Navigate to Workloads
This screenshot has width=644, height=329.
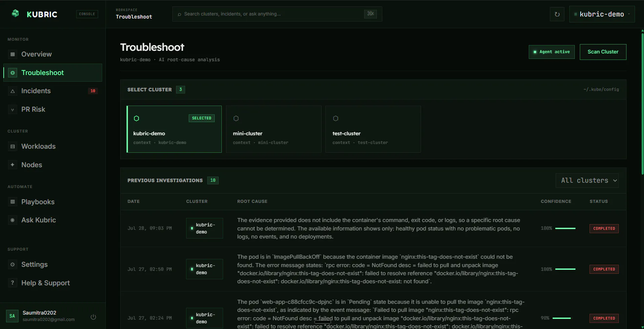pyautogui.click(x=53, y=146)
